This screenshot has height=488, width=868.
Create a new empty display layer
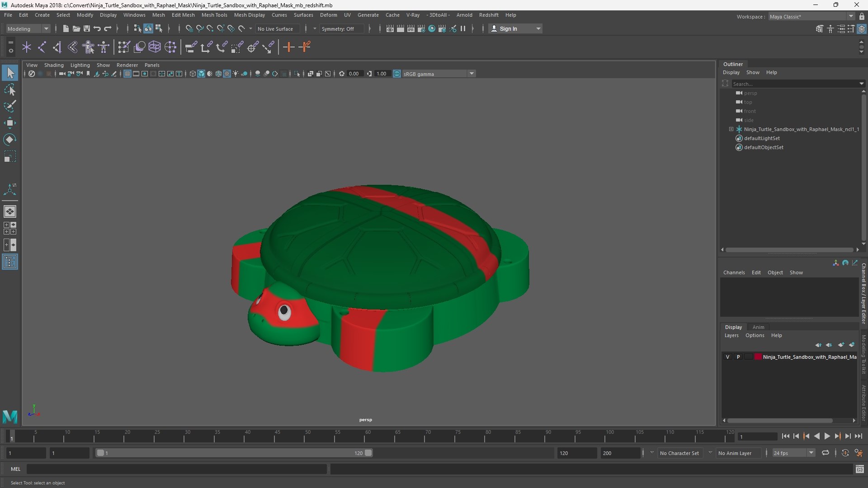point(841,345)
